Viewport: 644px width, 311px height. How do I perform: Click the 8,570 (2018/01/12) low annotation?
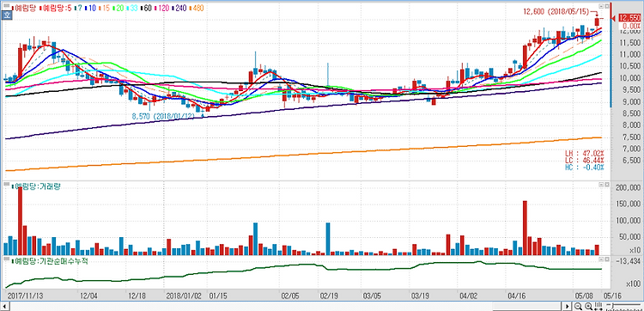[163, 116]
